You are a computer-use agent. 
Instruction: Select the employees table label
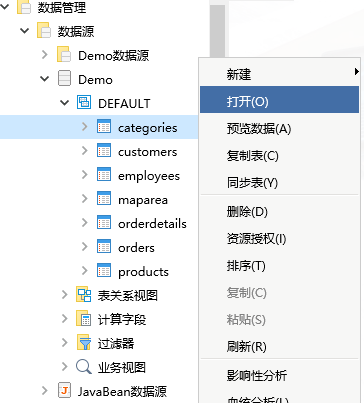click(149, 176)
